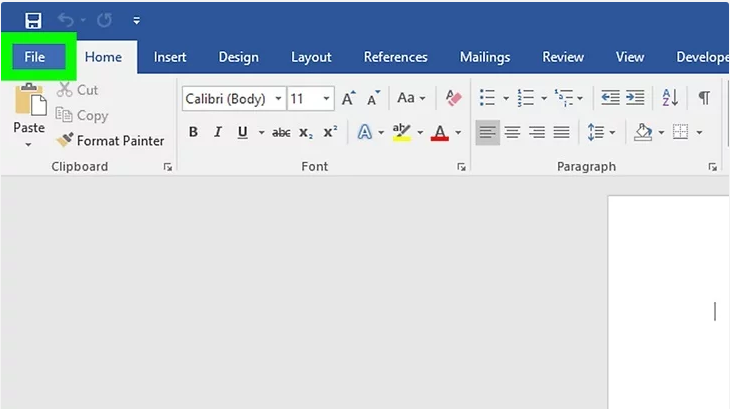Open Text Effects dropdown arrow
This screenshot has height=409, width=730.
click(x=381, y=133)
